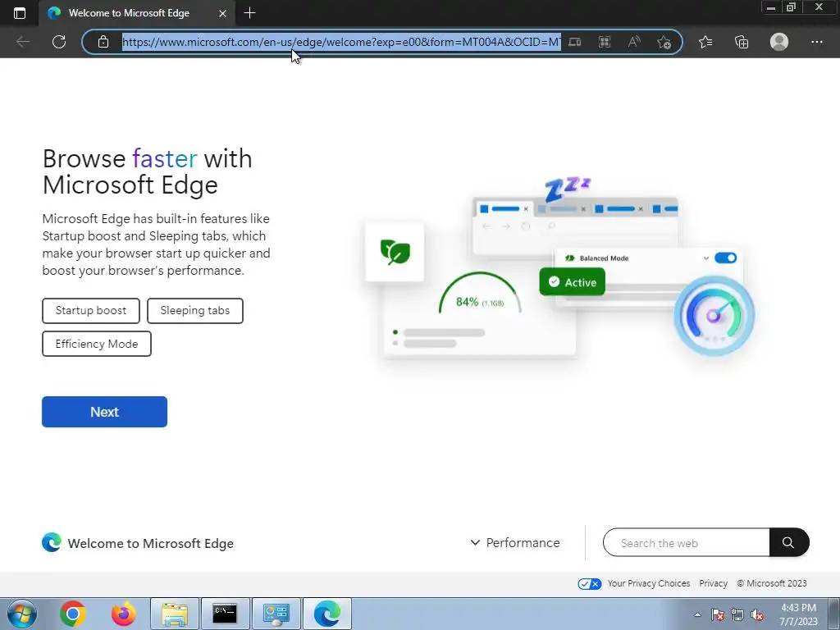
Task: Open the profile avatar icon
Action: point(779,42)
